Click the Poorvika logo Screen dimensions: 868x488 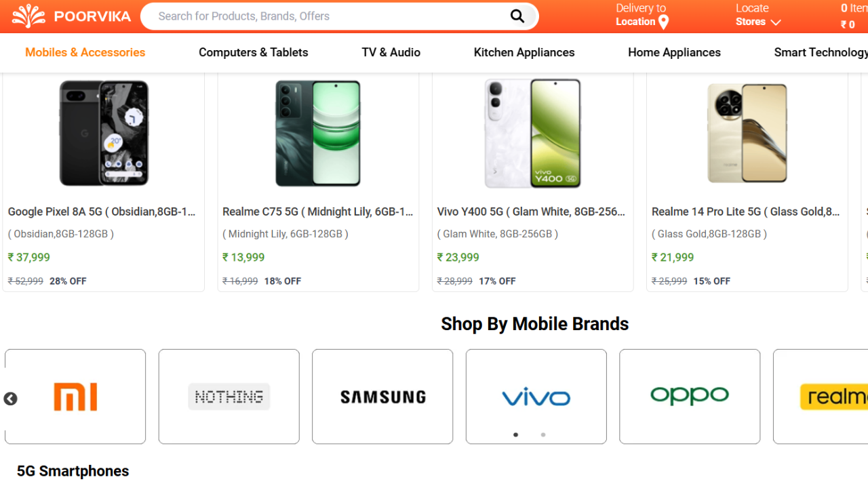tap(71, 16)
